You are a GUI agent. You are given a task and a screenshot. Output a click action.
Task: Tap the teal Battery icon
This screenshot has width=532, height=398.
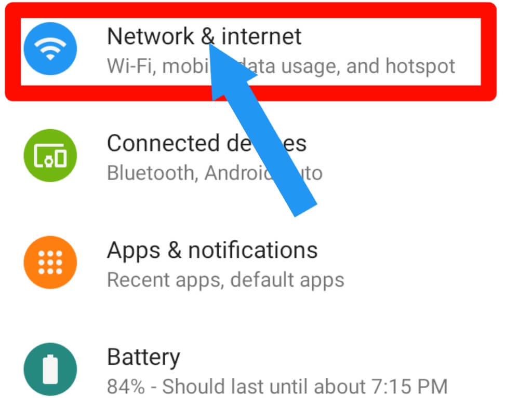[50, 369]
